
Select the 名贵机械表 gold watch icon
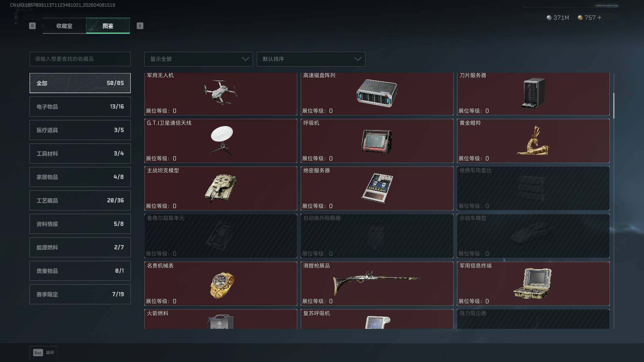pyautogui.click(x=222, y=285)
